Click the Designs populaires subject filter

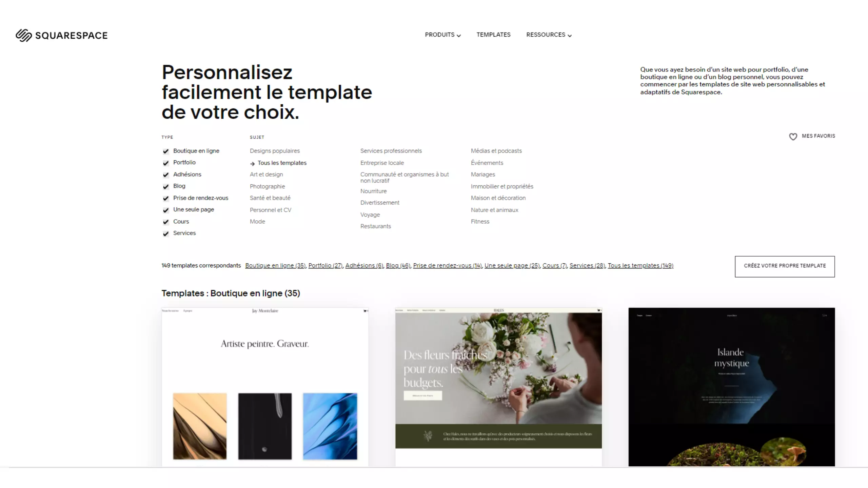point(275,150)
